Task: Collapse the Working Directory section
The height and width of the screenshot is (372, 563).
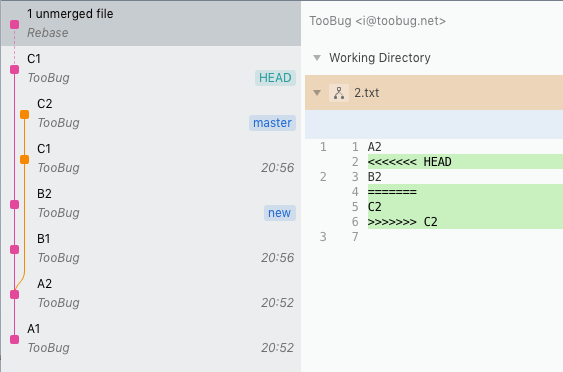Action: pos(317,57)
